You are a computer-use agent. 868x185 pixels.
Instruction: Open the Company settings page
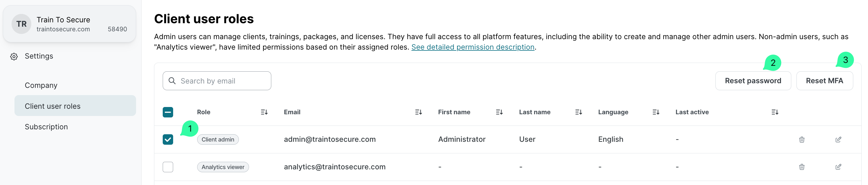41,86
